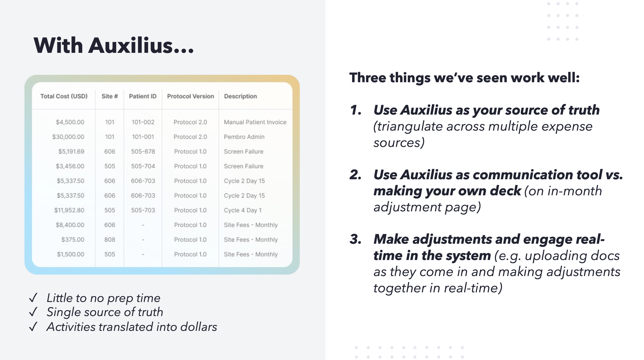
Task: Expand the Protocol Version dropdown filter
Action: click(191, 96)
